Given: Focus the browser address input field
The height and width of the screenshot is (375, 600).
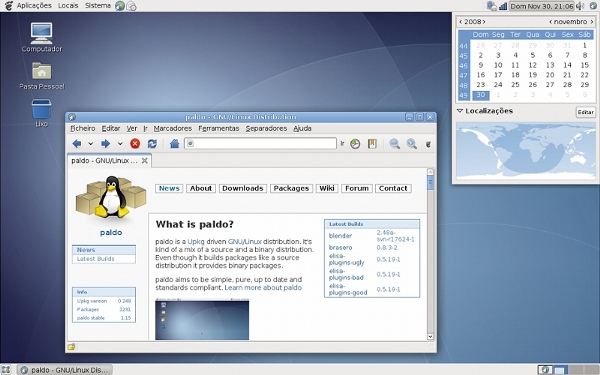Looking at the screenshot, I should tap(260, 143).
